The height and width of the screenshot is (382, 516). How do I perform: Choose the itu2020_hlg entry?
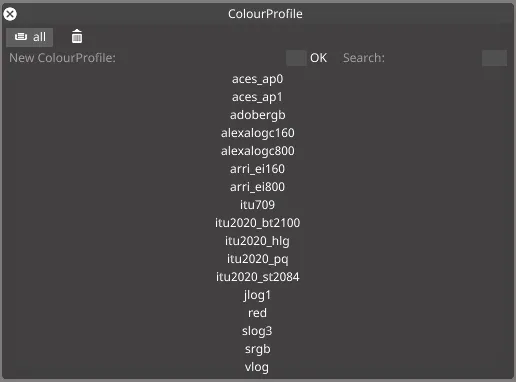point(258,241)
